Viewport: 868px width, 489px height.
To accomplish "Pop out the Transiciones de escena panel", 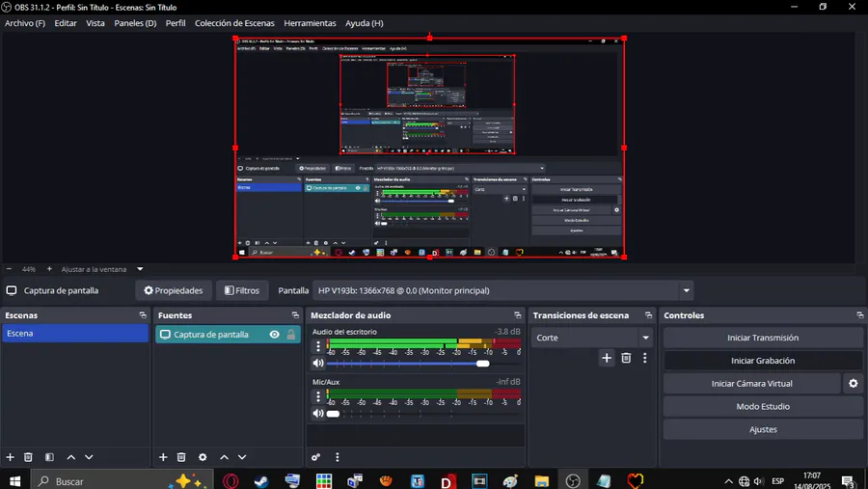I will tap(648, 315).
